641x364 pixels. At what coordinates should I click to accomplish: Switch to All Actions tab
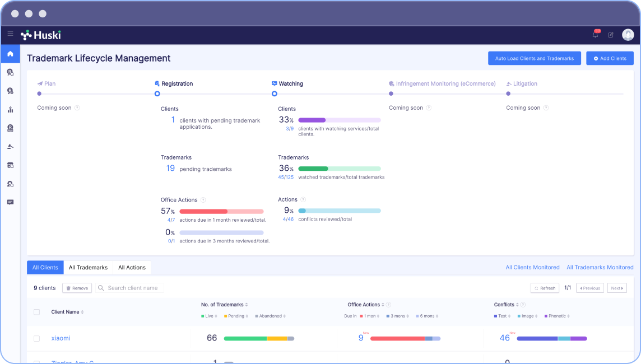(132, 268)
